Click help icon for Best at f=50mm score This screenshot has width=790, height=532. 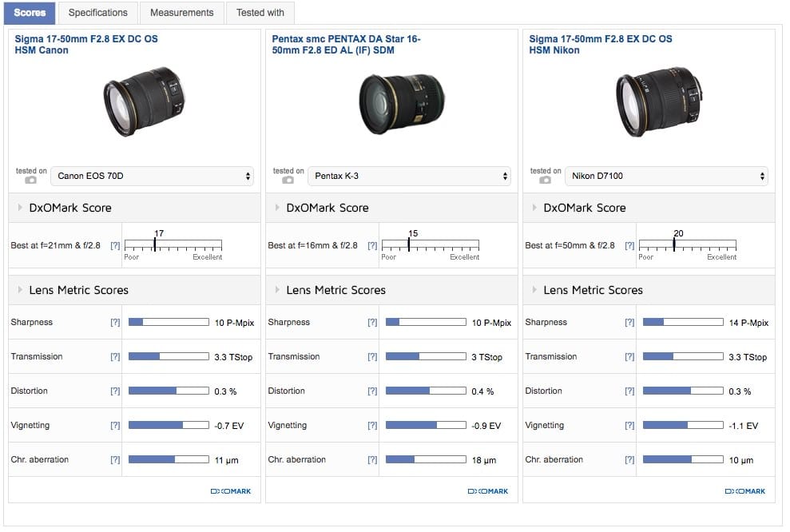click(629, 245)
